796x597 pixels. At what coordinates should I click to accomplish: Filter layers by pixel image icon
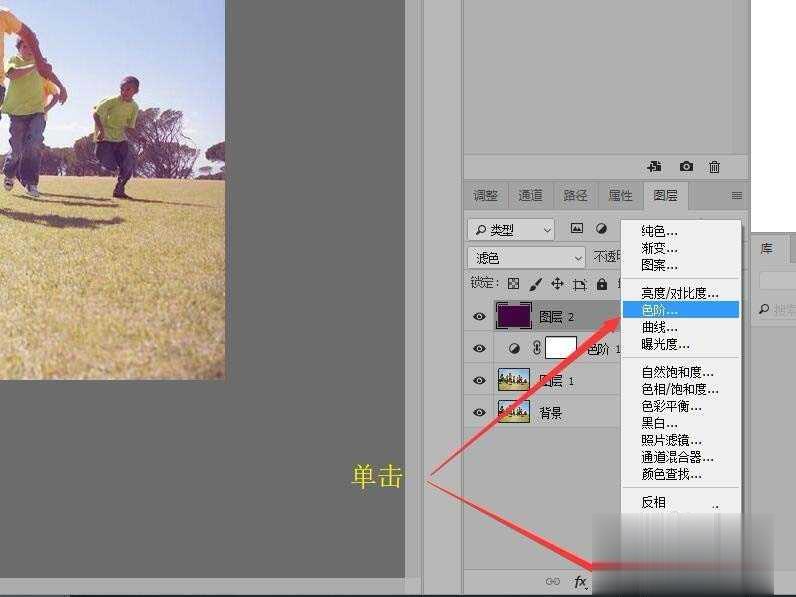(577, 228)
